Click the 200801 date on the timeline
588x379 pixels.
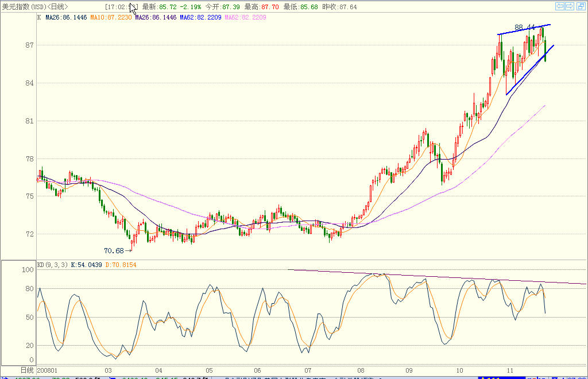48,370
